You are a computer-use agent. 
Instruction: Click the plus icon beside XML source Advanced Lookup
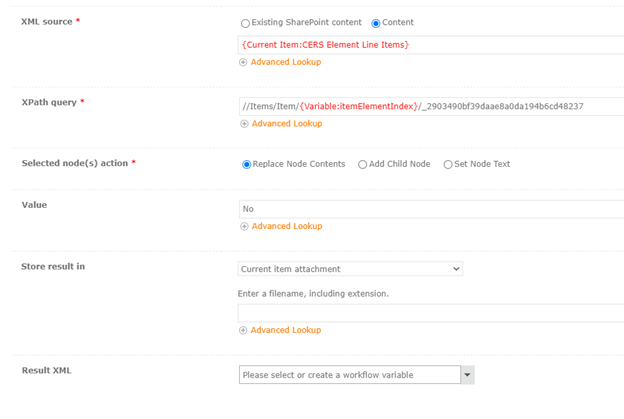[243, 62]
